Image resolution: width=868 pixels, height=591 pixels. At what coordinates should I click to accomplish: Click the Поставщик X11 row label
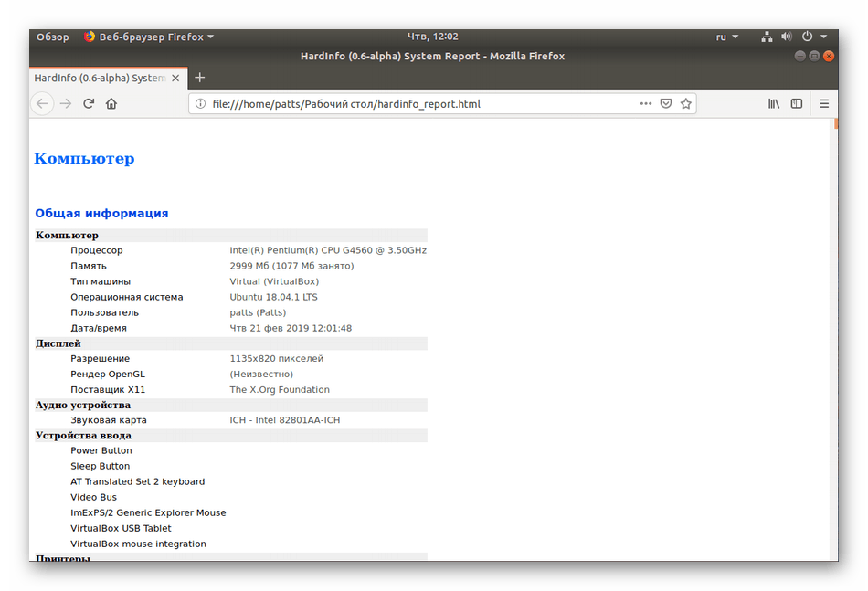coord(108,389)
